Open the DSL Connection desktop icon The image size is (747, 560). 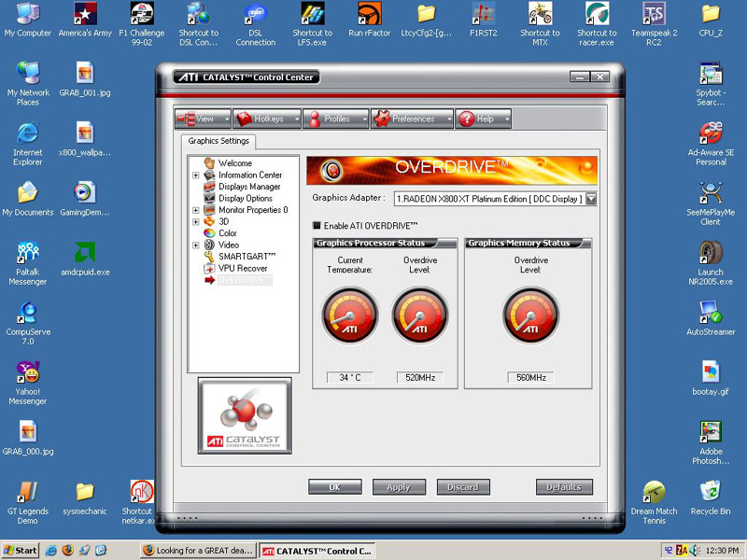click(x=255, y=23)
